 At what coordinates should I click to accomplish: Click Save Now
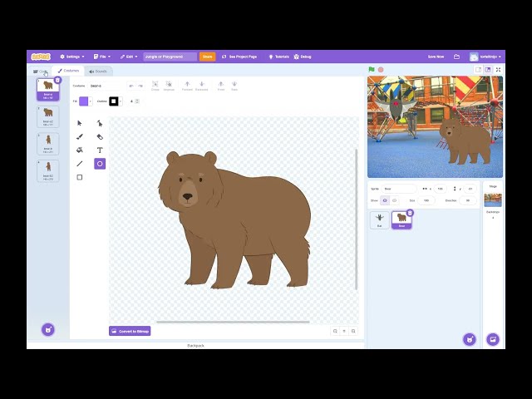[x=436, y=57]
